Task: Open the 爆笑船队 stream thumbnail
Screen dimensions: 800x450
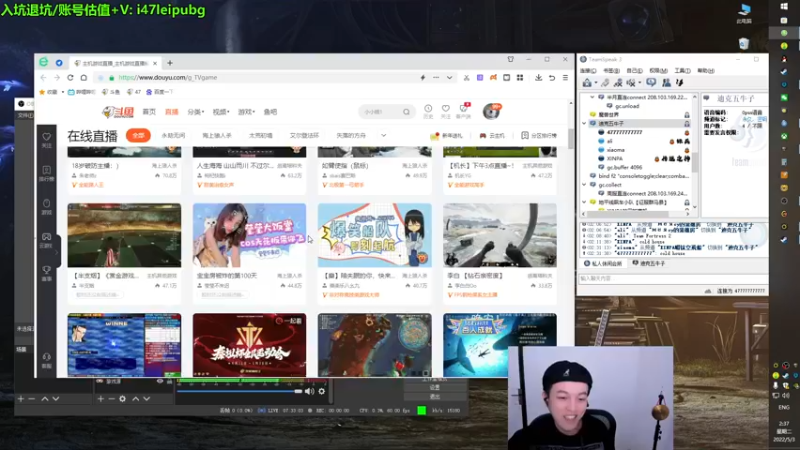Action: point(374,235)
